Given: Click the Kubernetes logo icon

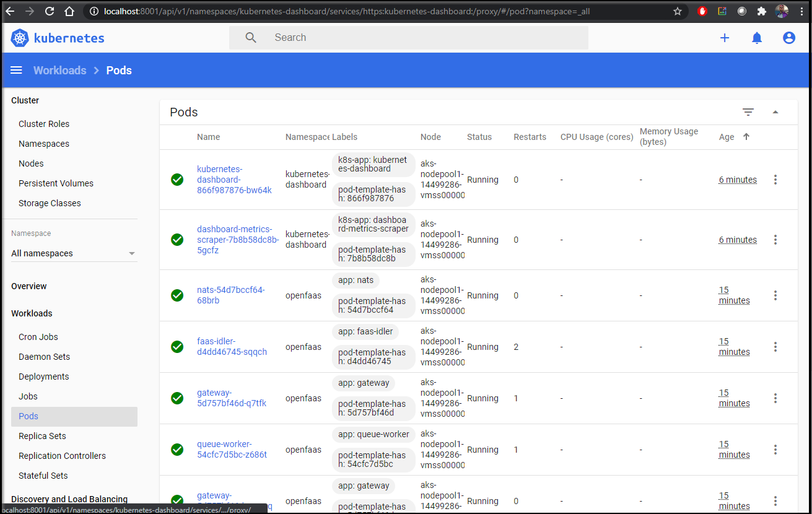Looking at the screenshot, I should (x=20, y=38).
